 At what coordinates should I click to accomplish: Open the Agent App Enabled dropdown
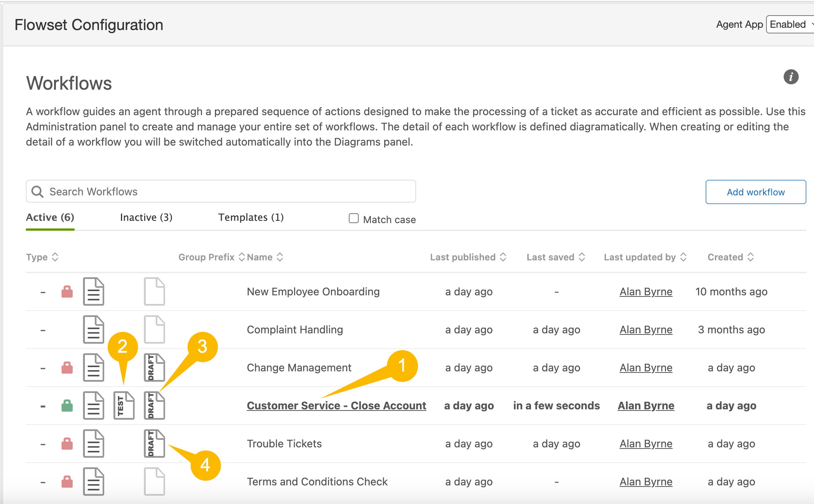click(790, 24)
